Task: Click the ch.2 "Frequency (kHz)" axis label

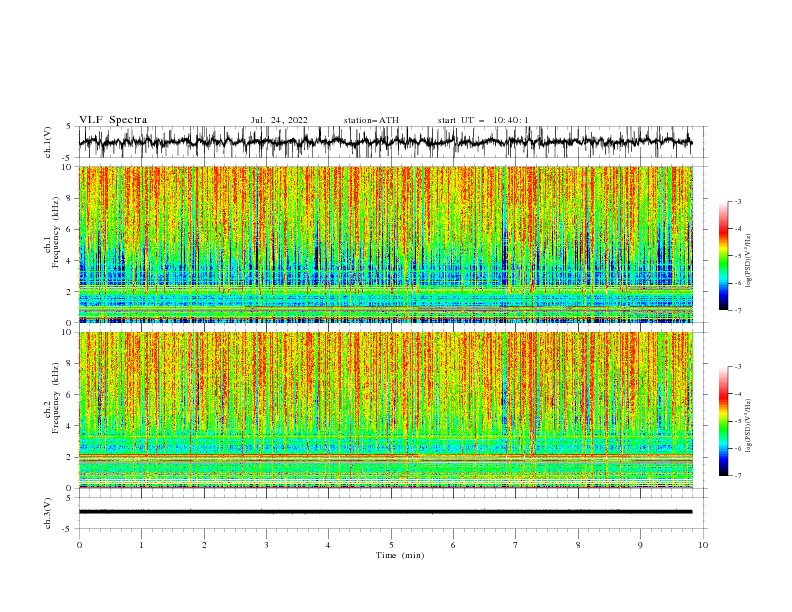Action: 56,398
